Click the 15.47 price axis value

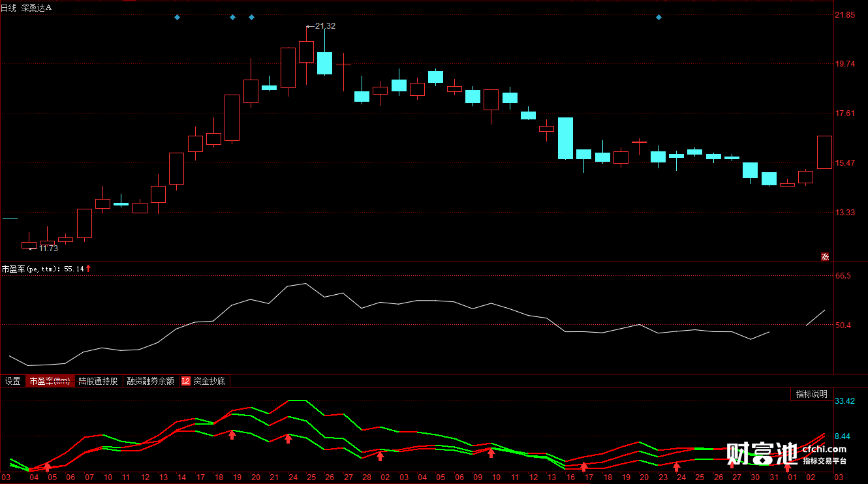pyautogui.click(x=845, y=162)
